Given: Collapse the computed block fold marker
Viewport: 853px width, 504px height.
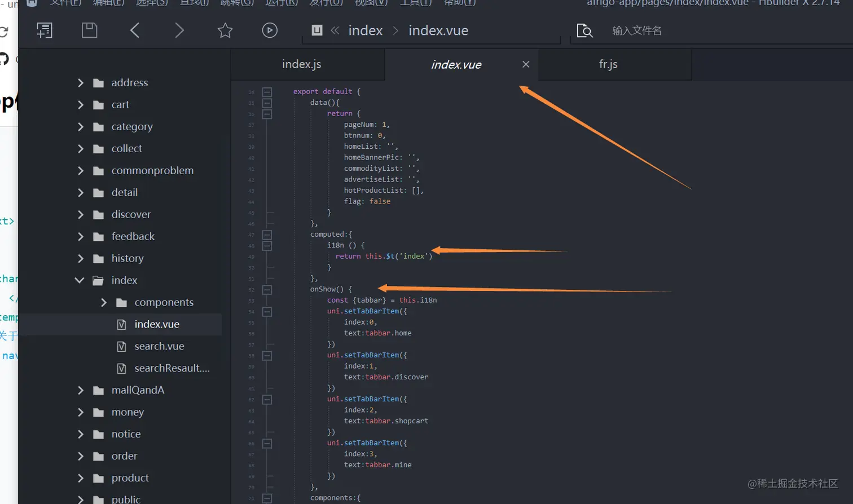Looking at the screenshot, I should tap(267, 235).
